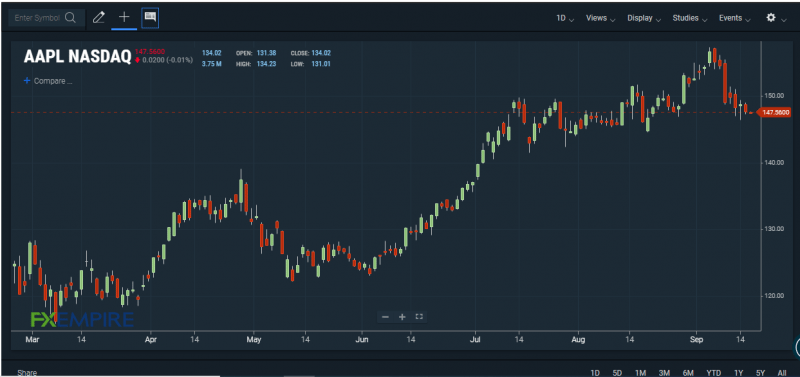Open the Studies menu
Screen dimensions: 800x377
(690, 18)
